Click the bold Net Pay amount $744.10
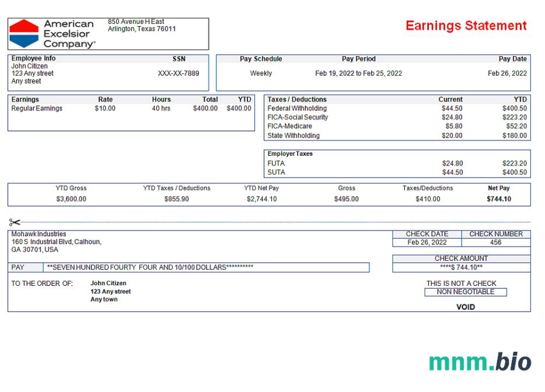This screenshot has height=392, width=545. pyautogui.click(x=498, y=199)
